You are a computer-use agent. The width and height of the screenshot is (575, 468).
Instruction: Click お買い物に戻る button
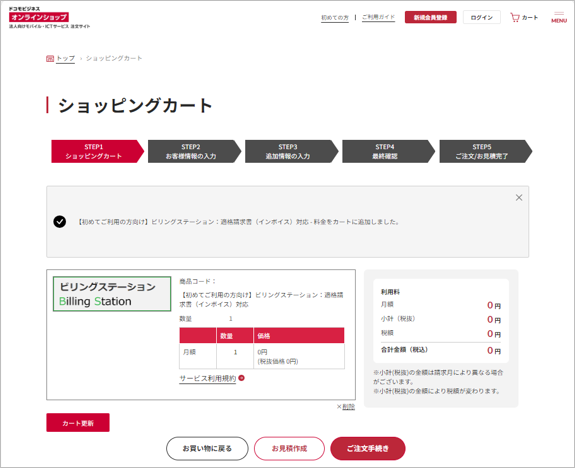[207, 448]
